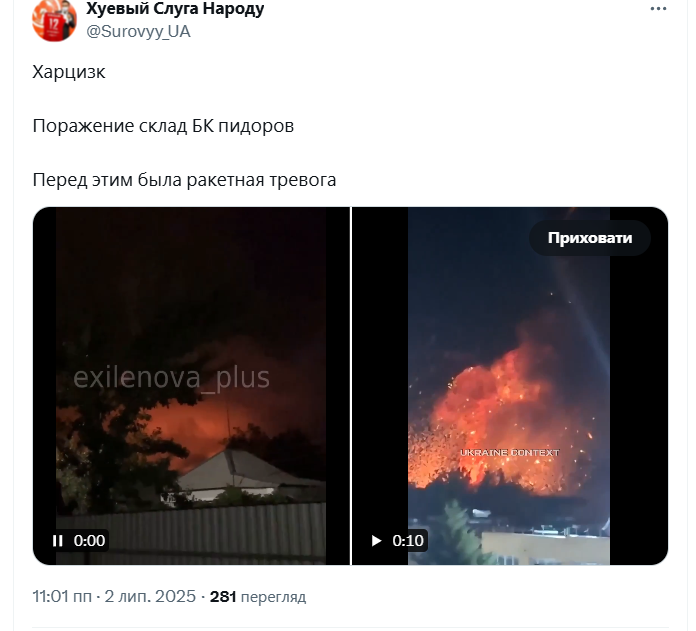This screenshot has width=696, height=631.
Task: Open the @Surovyy_UA handle link
Action: [x=138, y=32]
